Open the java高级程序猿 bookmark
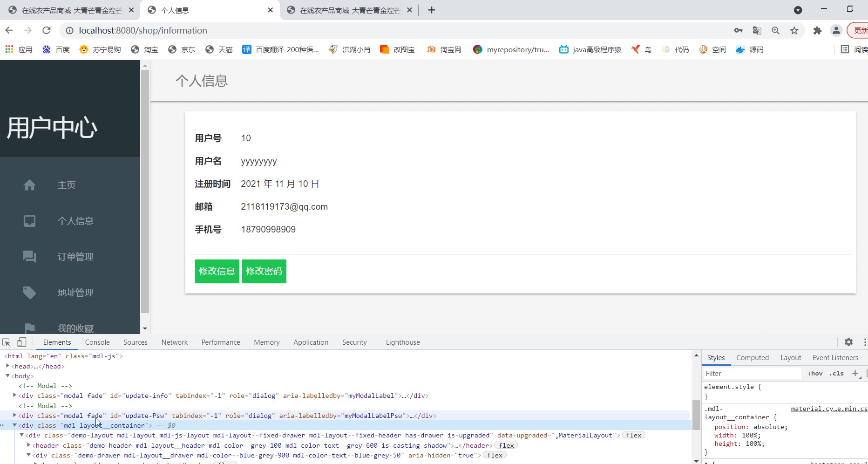Image resolution: width=868 pixels, height=464 pixels. (590, 49)
